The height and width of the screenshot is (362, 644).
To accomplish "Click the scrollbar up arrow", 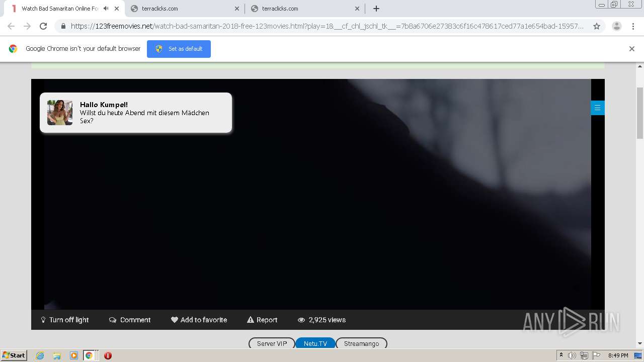I will (x=640, y=66).
